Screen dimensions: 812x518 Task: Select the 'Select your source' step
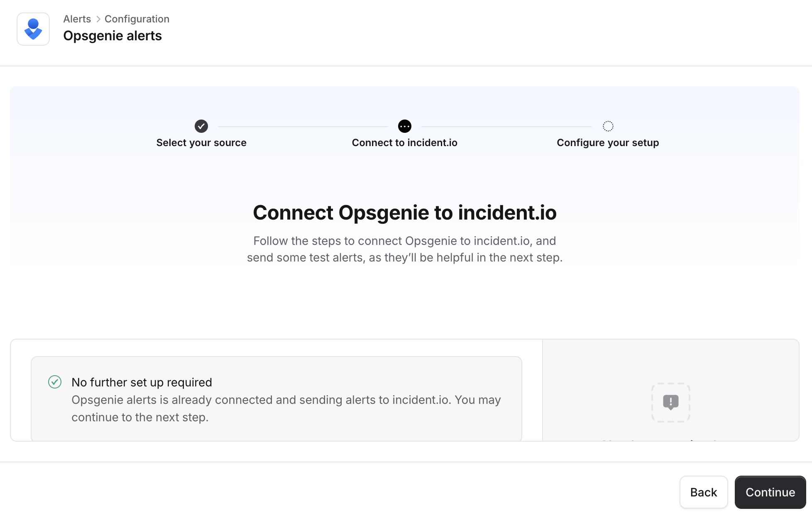coord(201,142)
